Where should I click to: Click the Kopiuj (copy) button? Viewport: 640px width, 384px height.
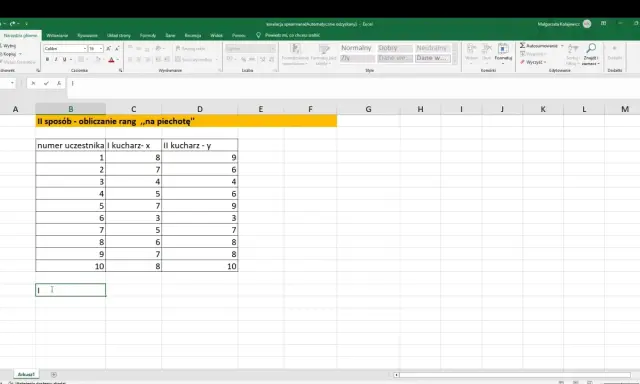point(9,54)
